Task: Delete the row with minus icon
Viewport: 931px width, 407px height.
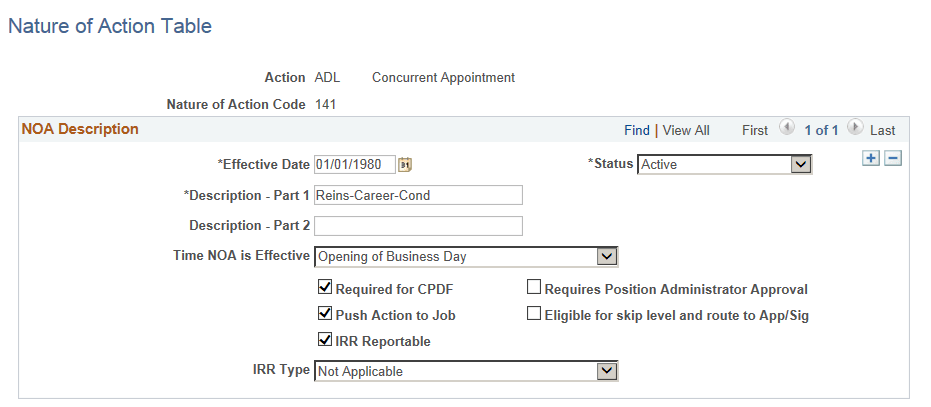Action: coord(893,158)
